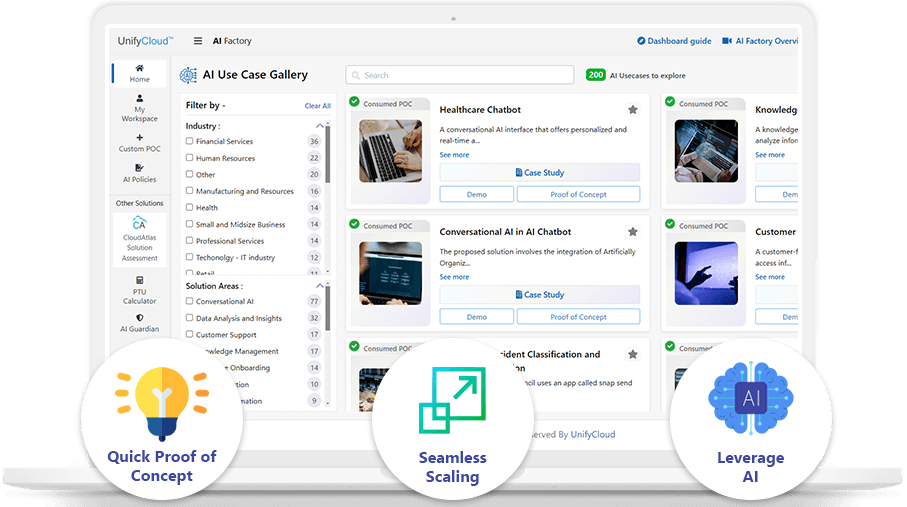The image size is (907, 507).
Task: Launch Healthcare Chatbot Demo
Action: pos(477,194)
